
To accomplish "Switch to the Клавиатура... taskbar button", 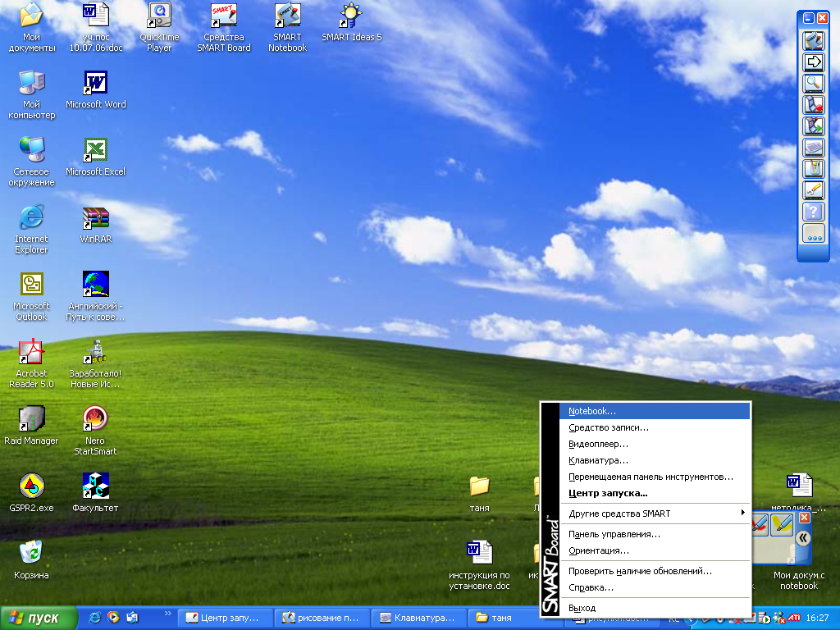I will (418, 618).
